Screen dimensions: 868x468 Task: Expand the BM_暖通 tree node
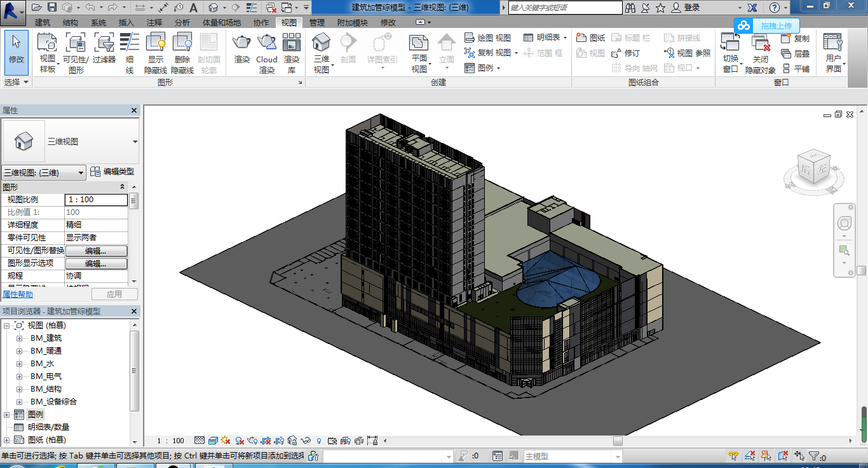(19, 351)
